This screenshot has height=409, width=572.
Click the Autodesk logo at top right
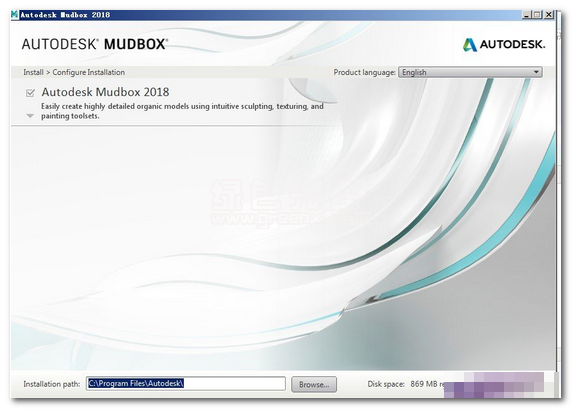tap(504, 45)
